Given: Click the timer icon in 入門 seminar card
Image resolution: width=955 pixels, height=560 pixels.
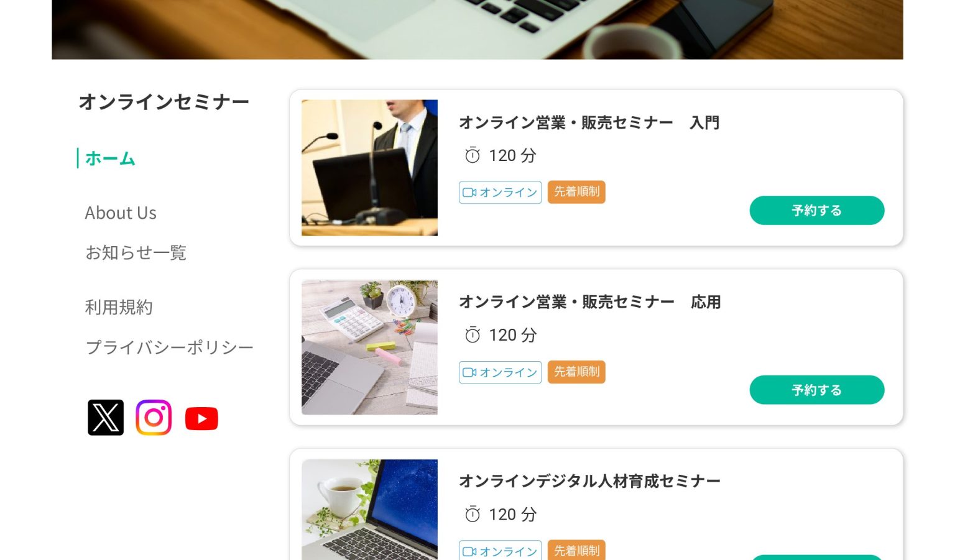Looking at the screenshot, I should [473, 155].
